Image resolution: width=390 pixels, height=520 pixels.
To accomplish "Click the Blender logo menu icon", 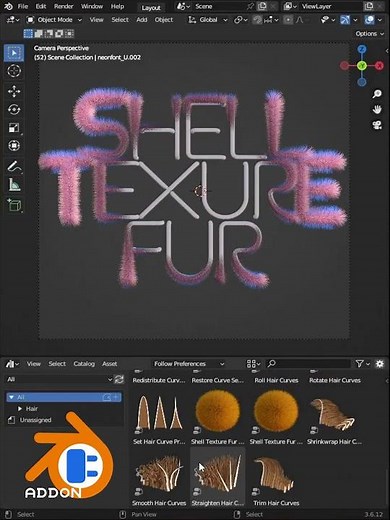I will (x=8, y=6).
